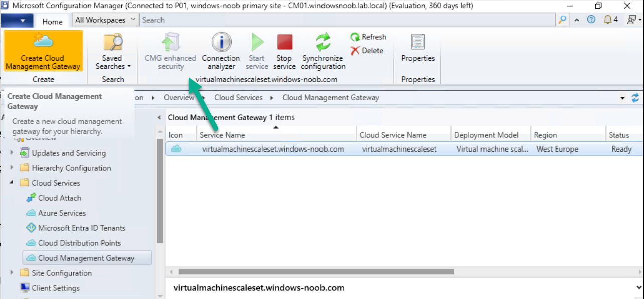The width and height of the screenshot is (644, 299).
Task: Sort by the Region column header
Action: point(569,135)
